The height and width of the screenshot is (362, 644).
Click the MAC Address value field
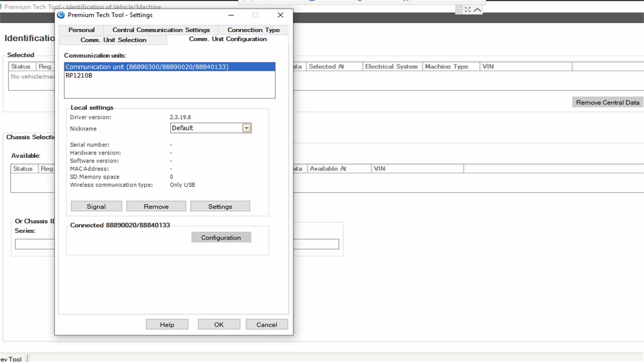(171, 168)
